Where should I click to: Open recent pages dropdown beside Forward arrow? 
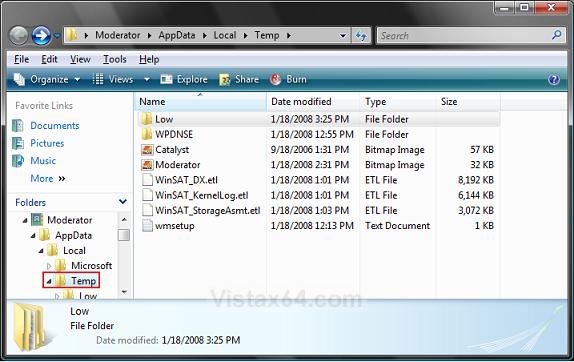click(x=57, y=36)
